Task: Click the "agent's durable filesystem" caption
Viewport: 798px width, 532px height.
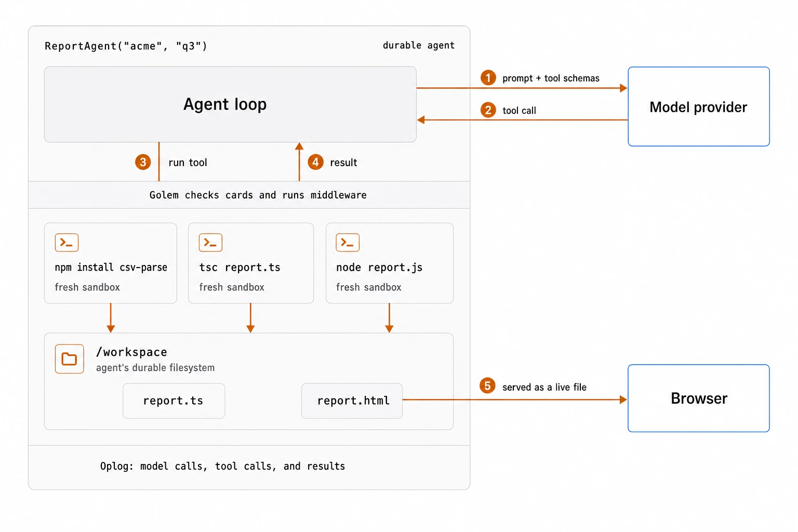Action: point(155,368)
